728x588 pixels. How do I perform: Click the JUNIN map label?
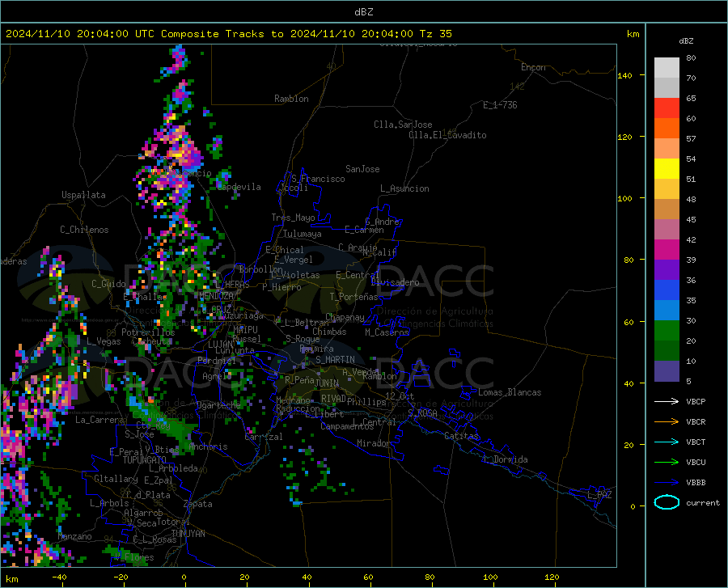point(327,383)
